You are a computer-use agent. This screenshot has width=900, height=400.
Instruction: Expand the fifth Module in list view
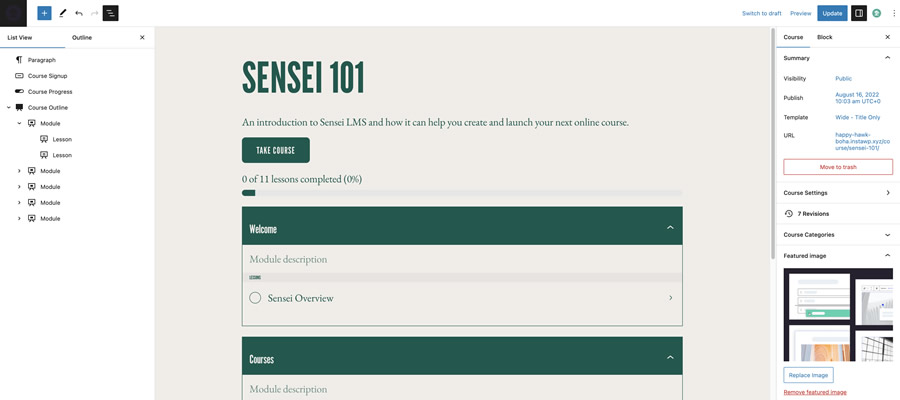(19, 219)
